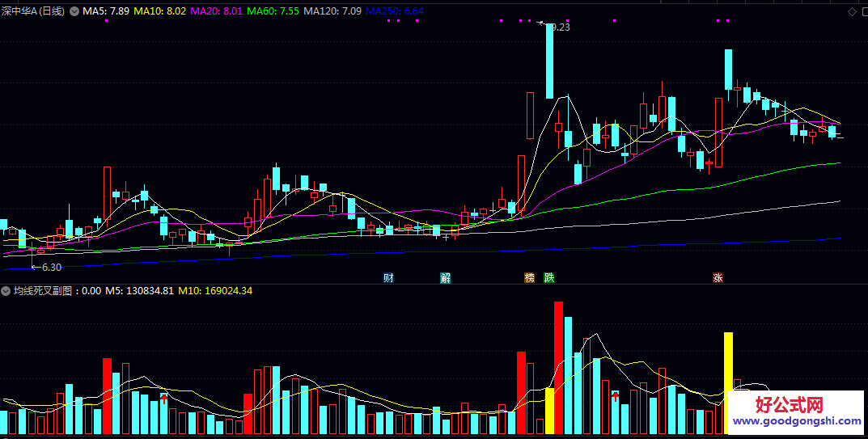Screen dimensions: 868x439
Task: Click the 解 marker below the chart
Action: click(445, 278)
